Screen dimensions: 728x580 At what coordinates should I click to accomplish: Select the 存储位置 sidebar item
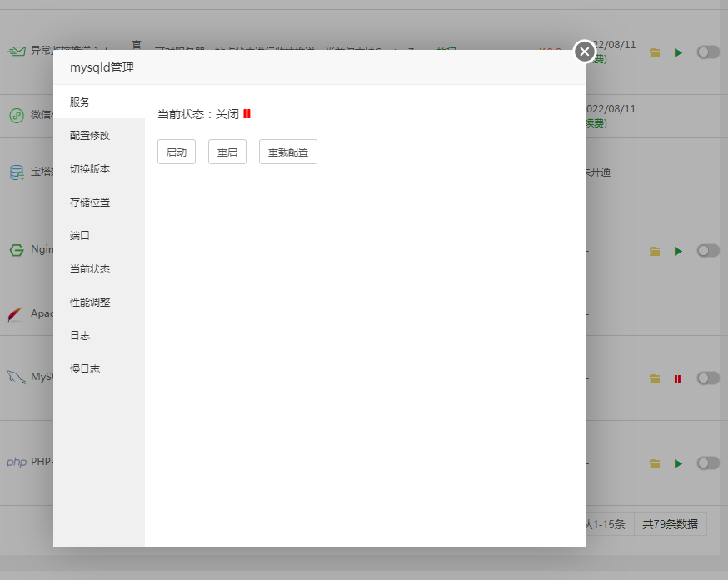click(90, 202)
